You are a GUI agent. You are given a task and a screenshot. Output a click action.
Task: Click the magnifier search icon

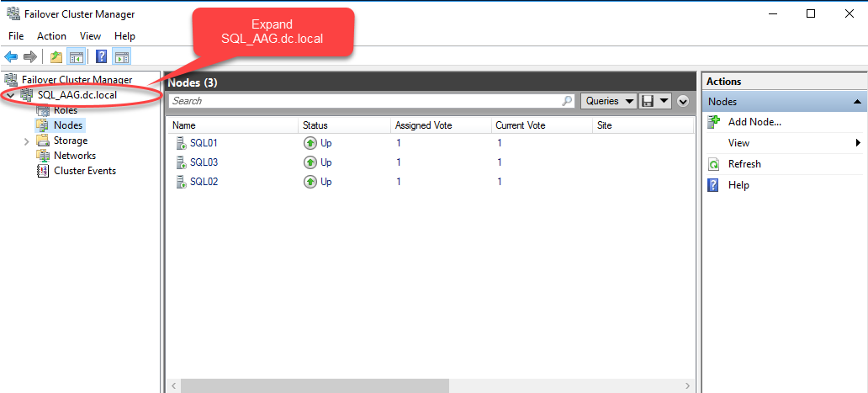(568, 101)
